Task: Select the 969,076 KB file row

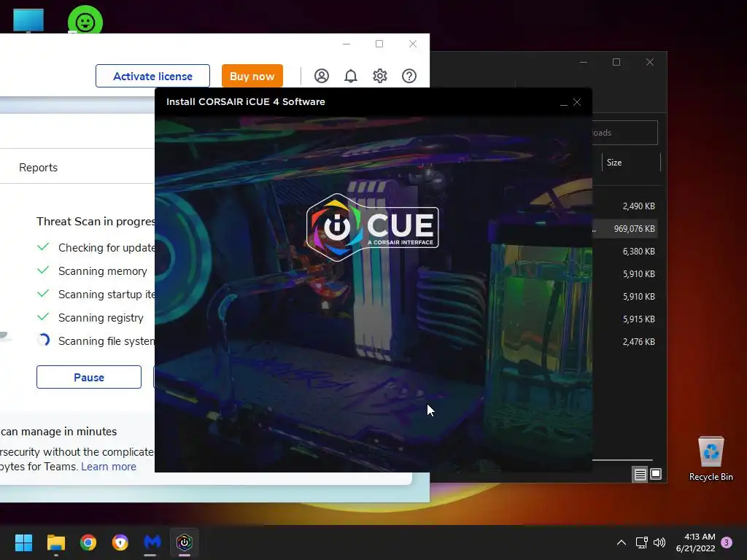Action: 627,228
